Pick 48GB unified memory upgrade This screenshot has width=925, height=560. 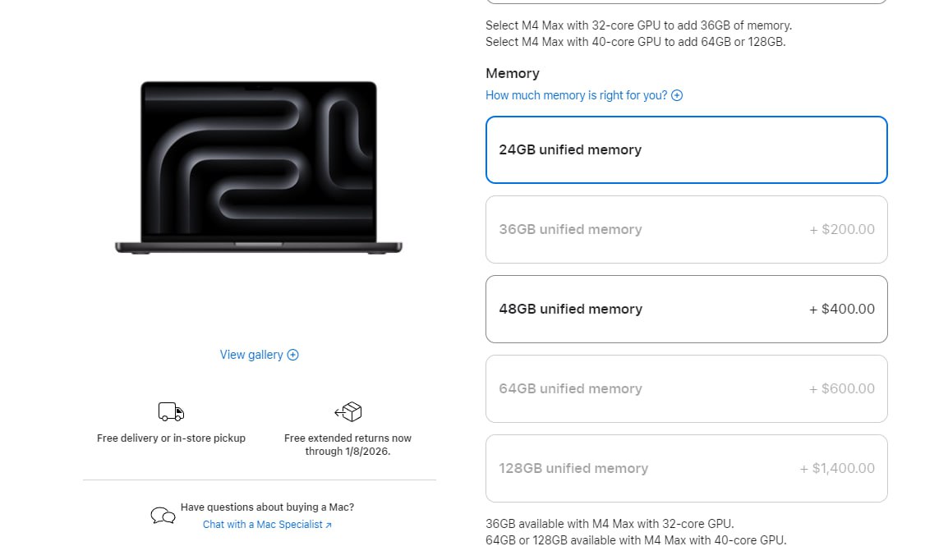point(686,309)
